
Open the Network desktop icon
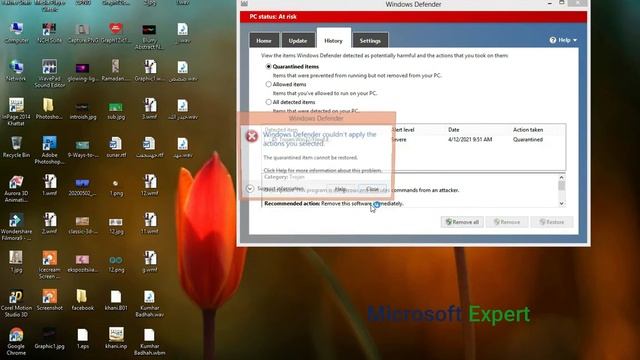pos(16,71)
